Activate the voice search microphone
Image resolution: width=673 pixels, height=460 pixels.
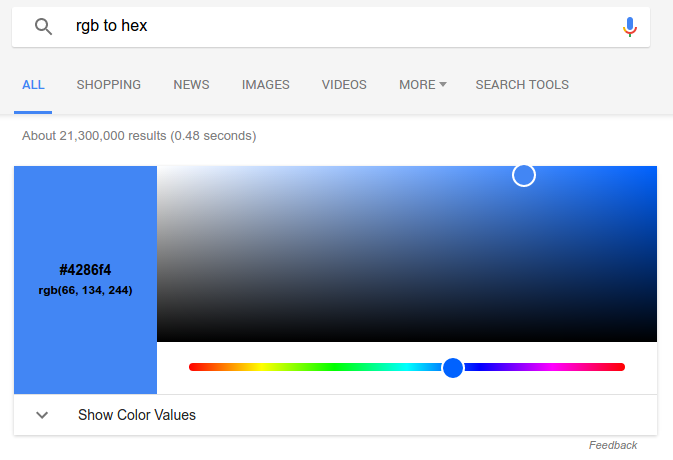(x=629, y=27)
